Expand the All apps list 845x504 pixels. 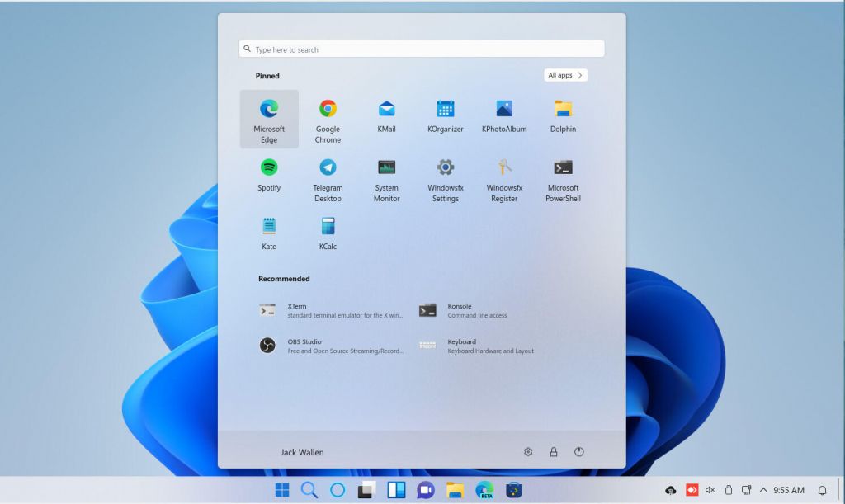point(564,75)
